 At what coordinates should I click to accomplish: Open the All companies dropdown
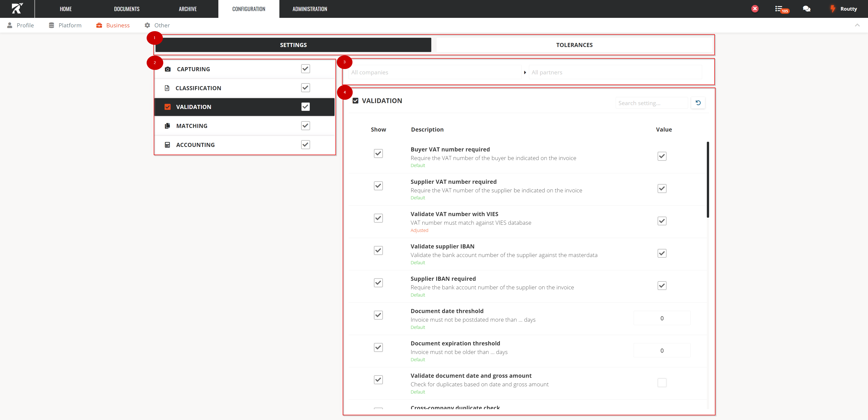coord(435,72)
